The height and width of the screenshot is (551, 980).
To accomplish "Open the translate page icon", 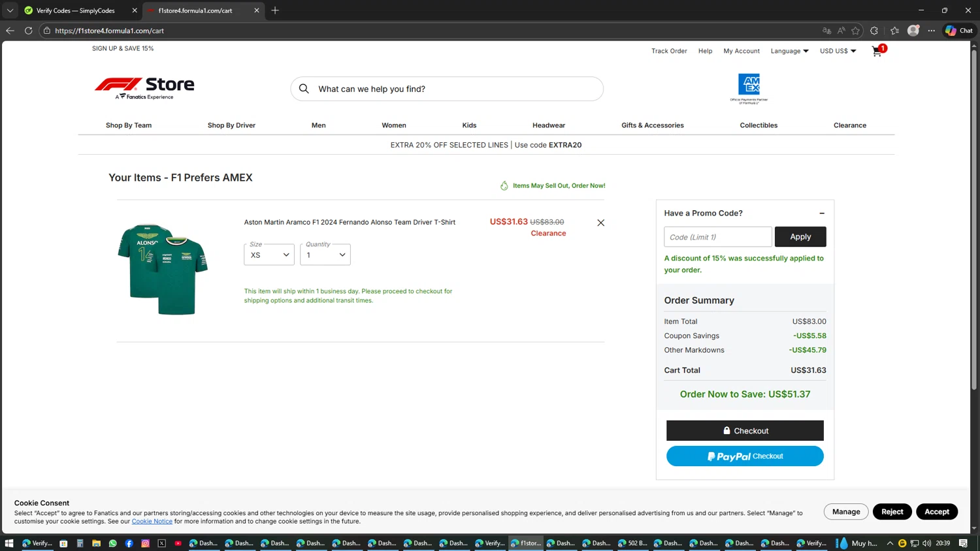I will pos(826,31).
